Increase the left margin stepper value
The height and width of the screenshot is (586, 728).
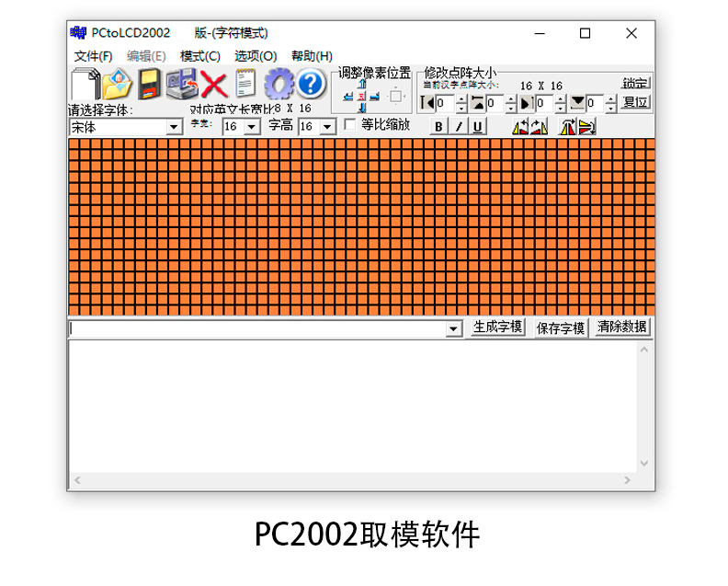point(461,99)
